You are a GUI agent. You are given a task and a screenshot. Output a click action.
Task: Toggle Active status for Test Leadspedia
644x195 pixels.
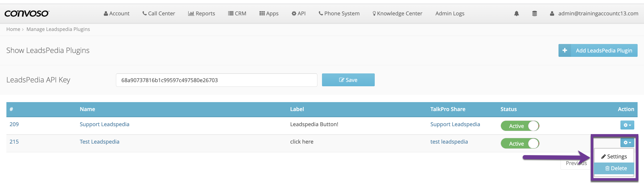coord(520,144)
